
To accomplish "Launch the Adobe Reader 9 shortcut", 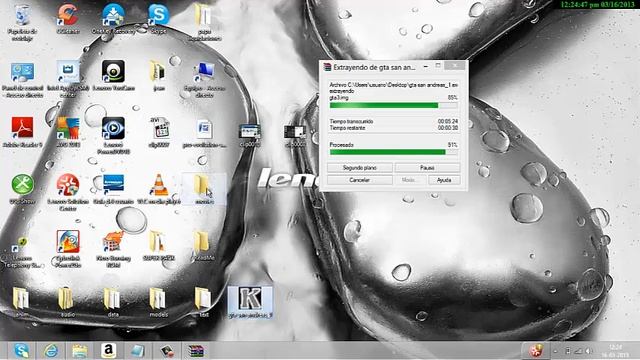I will tap(22, 133).
